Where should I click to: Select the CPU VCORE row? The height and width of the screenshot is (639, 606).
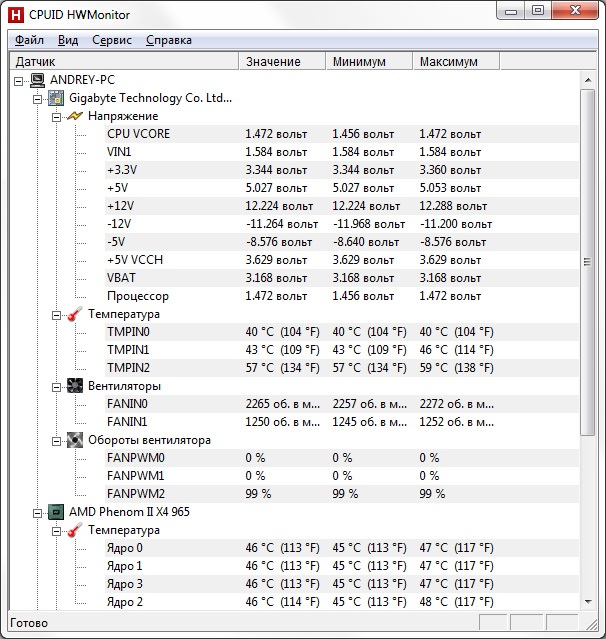[138, 134]
